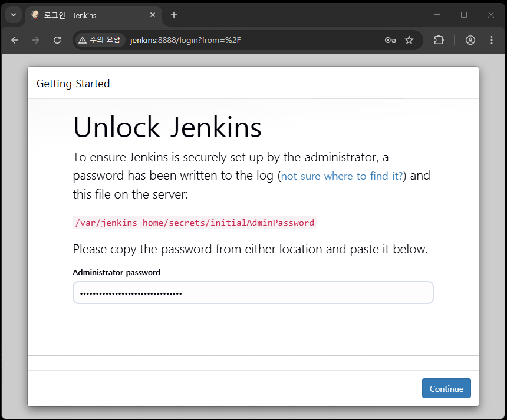
Task: Follow the 'not sure where to find it?' link
Action: tap(342, 176)
